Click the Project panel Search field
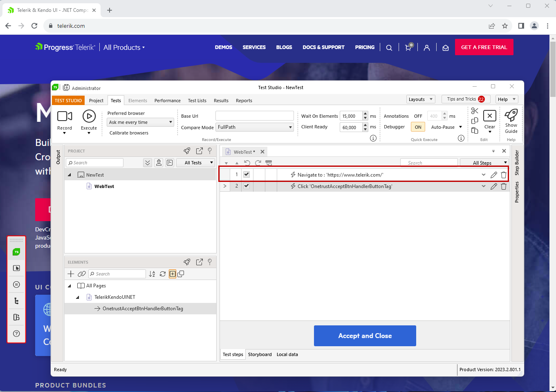The width and height of the screenshot is (556, 392). click(x=95, y=163)
